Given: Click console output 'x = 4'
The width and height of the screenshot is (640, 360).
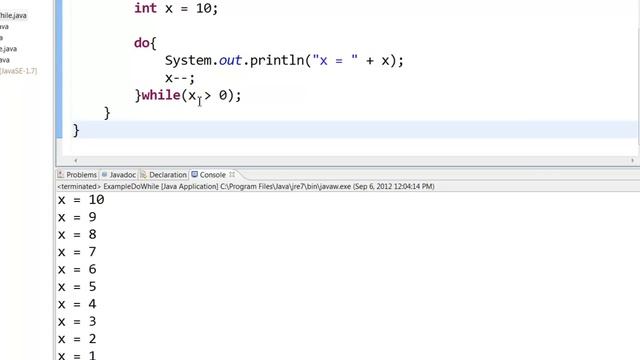Looking at the screenshot, I should [77, 304].
